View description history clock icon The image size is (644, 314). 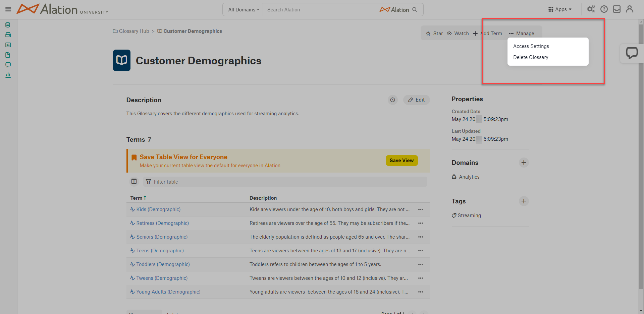tap(393, 100)
